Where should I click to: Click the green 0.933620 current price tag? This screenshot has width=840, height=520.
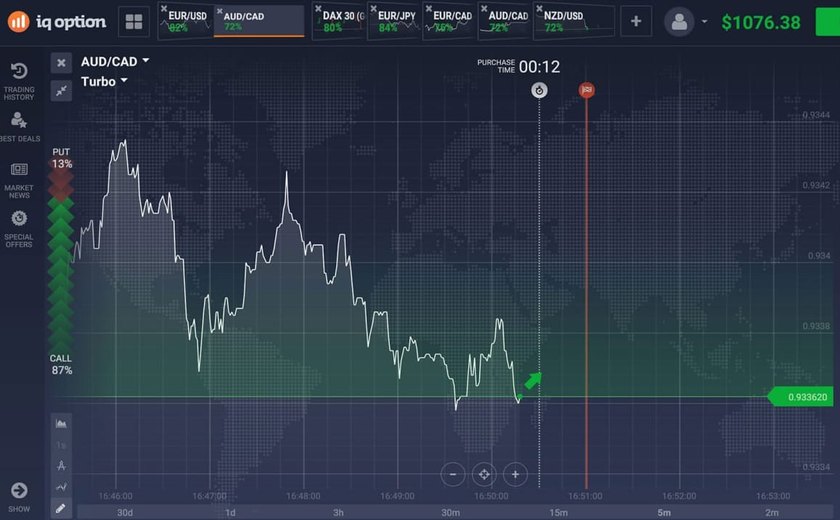tap(800, 397)
